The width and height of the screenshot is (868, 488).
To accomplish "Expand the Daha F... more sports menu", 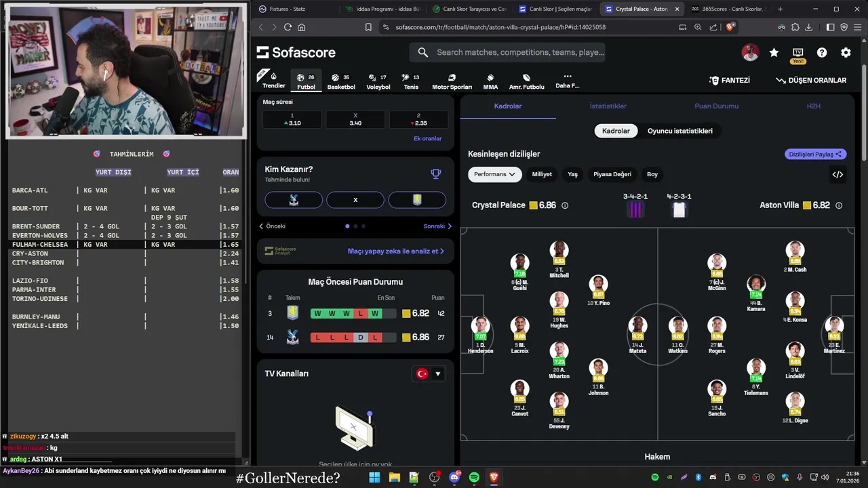I will pos(568,81).
